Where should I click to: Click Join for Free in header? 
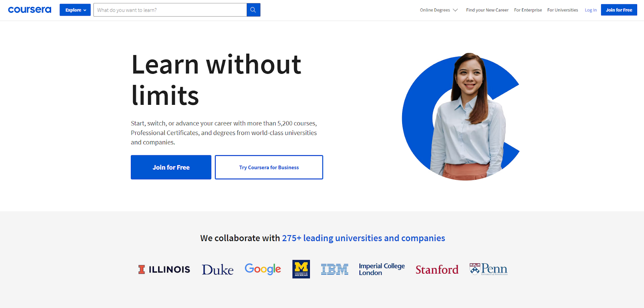[x=619, y=10]
